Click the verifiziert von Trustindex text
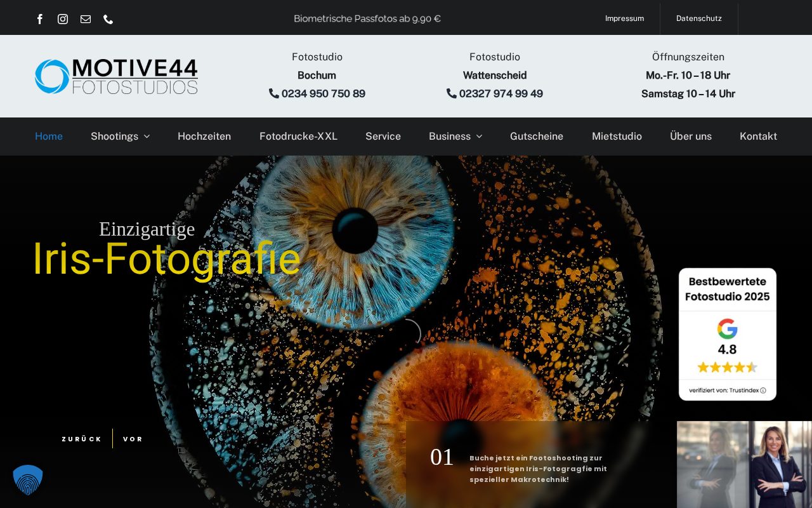The image size is (812, 508). click(x=724, y=391)
